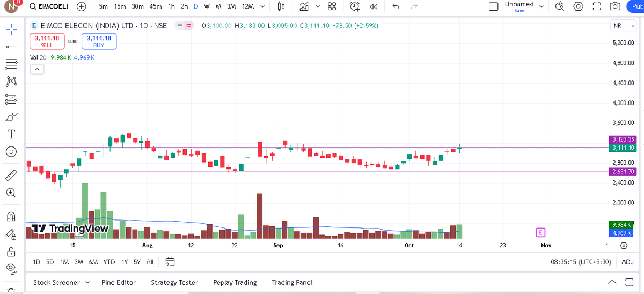Viewport: 644px width, 294px height.
Task: Select the crosshair cursor tool
Action: pos(11,30)
